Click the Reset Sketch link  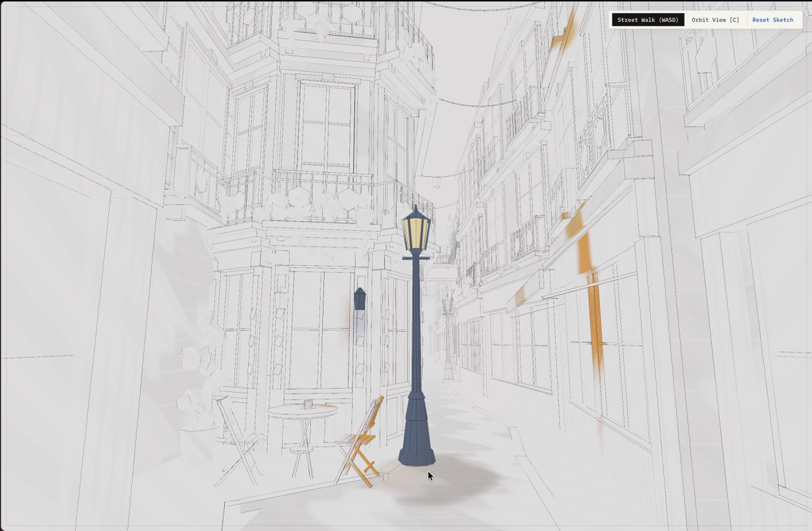(773, 20)
